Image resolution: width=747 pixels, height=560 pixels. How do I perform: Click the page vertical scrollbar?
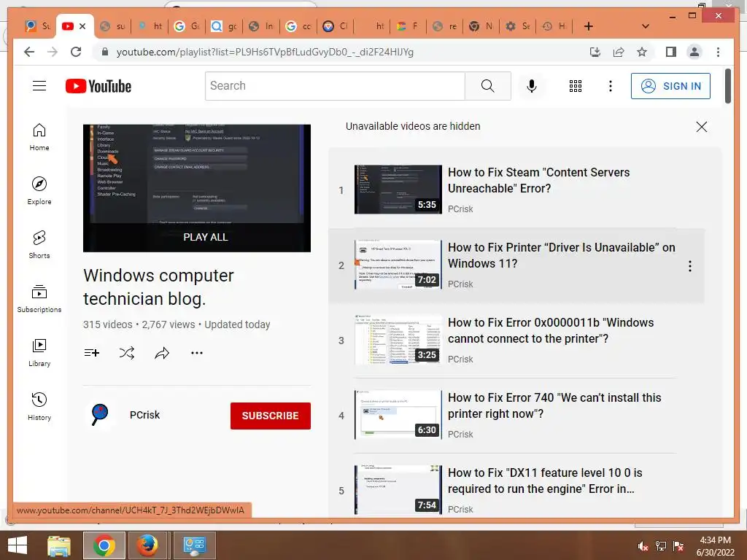pyautogui.click(x=728, y=86)
